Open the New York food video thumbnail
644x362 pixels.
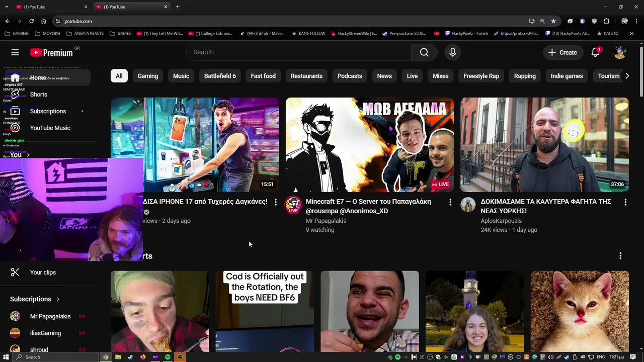pos(544,145)
